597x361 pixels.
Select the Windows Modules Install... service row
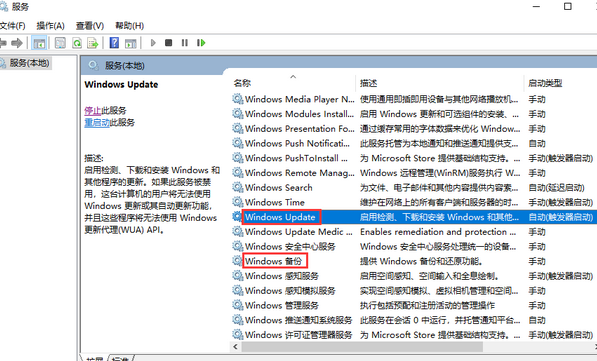click(x=413, y=114)
